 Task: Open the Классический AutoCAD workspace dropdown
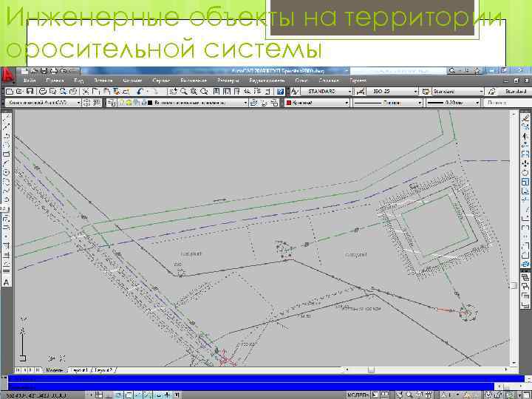[44, 103]
